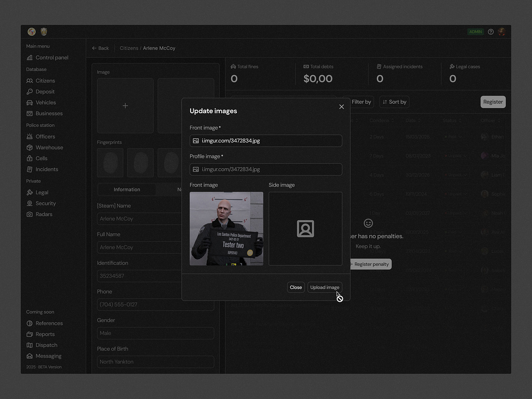The width and height of the screenshot is (532, 399).
Task: Open Citizens from the breadcrumb
Action: [129, 48]
